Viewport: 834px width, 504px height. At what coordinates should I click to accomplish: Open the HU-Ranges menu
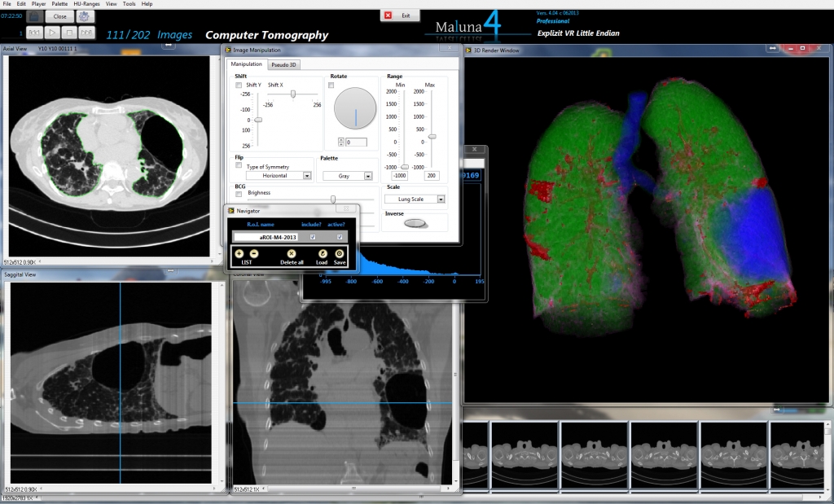pos(86,4)
